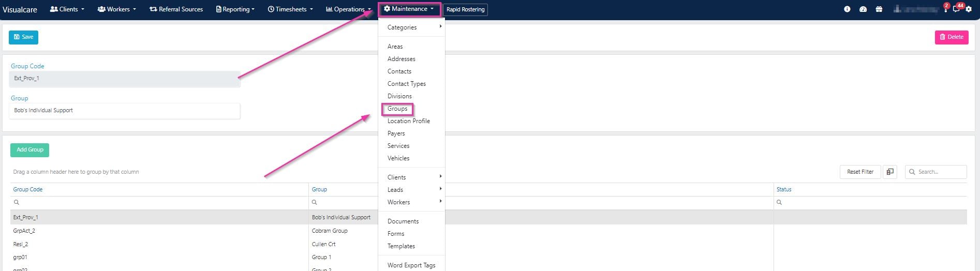Screen dimensions: 980x271
Task: Click filter search icon under Group Code column
Action: coord(17,203)
